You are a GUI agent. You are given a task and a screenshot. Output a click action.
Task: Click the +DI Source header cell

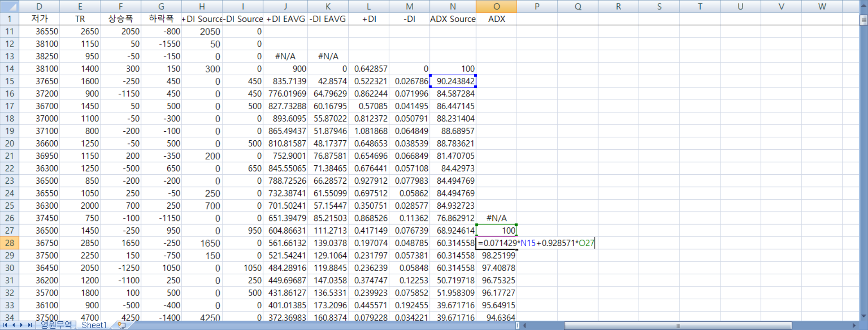(x=202, y=19)
